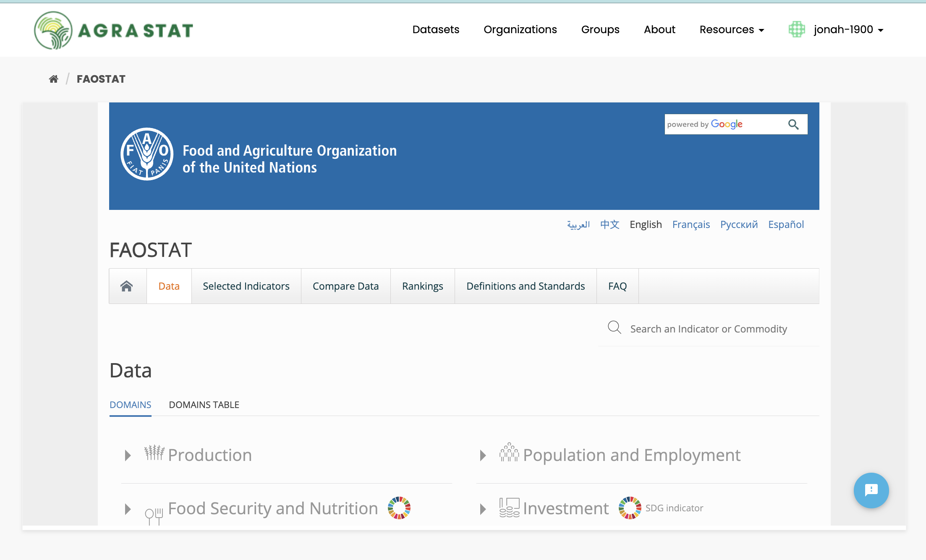Screen dimensions: 926x560
Task: Click the FAOSTAT page heading
Action: [151, 250]
